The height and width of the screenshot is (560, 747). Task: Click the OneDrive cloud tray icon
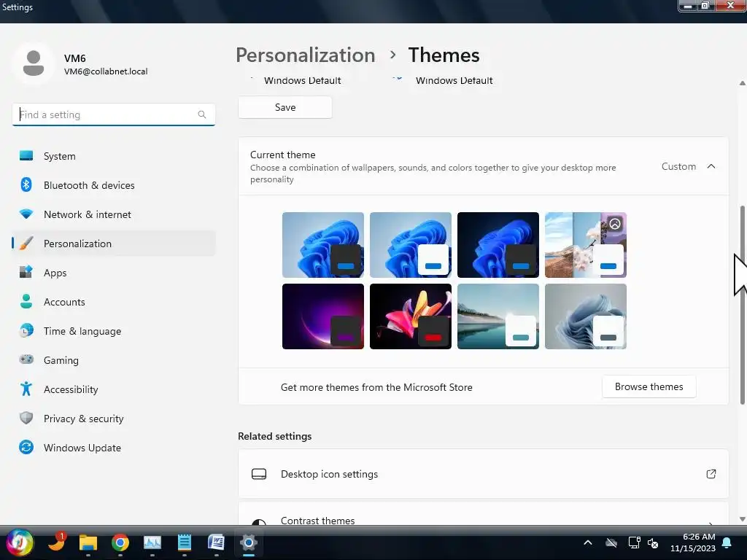click(611, 542)
